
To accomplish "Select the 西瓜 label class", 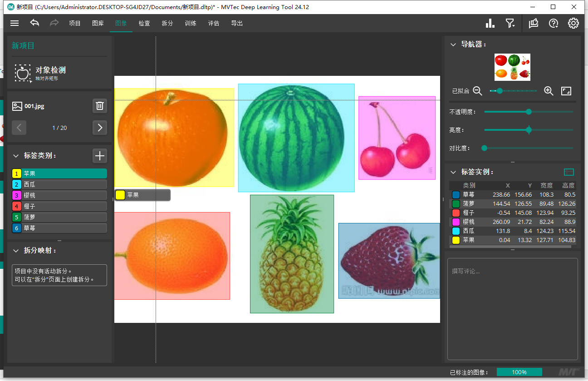I will (x=59, y=184).
